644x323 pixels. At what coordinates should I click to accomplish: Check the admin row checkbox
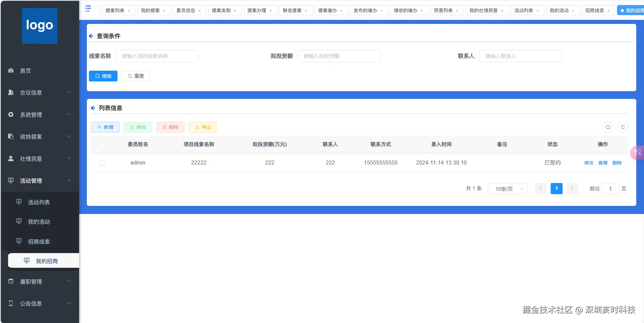point(102,163)
